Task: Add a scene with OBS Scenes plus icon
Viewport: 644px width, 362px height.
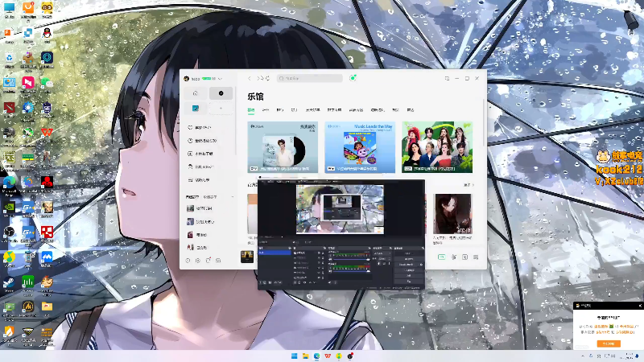Action: (x=260, y=282)
